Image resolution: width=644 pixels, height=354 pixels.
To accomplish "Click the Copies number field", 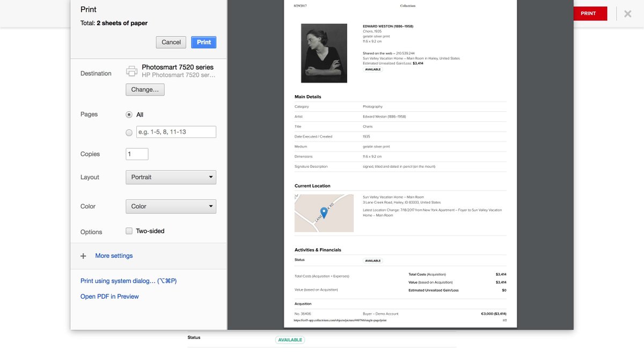I will point(137,154).
